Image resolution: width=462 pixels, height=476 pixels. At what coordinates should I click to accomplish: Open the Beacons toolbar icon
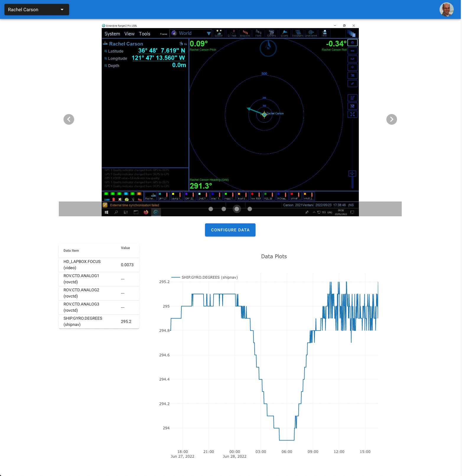(x=245, y=33)
